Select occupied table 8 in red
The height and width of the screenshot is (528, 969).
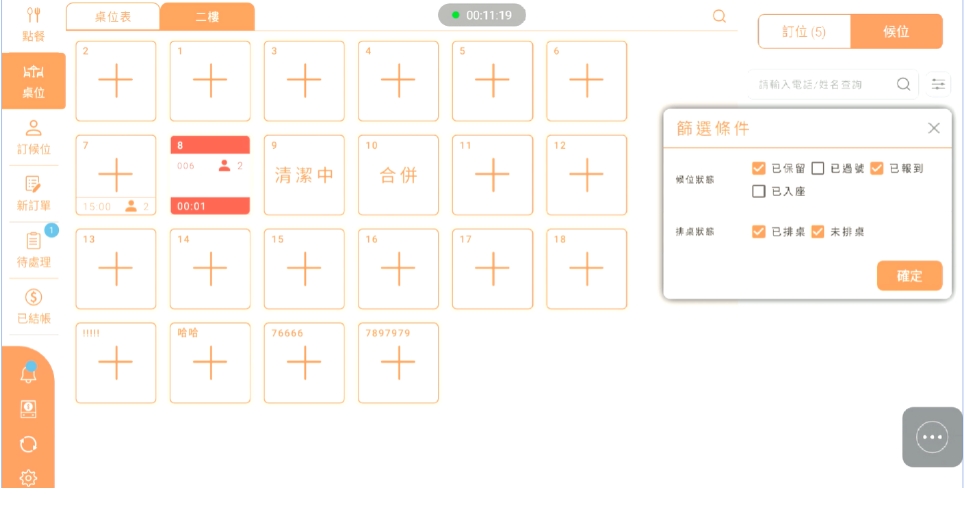210,175
